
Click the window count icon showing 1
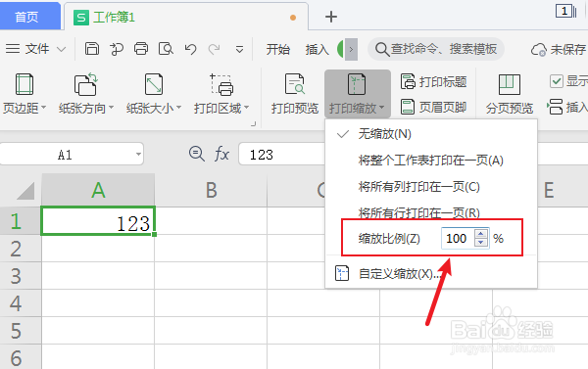pos(565,11)
